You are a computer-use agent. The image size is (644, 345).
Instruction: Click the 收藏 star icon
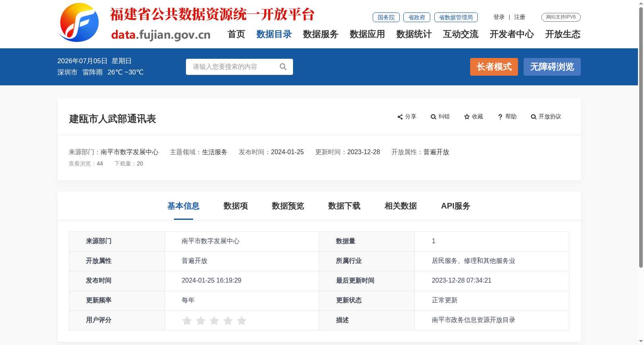(x=467, y=117)
